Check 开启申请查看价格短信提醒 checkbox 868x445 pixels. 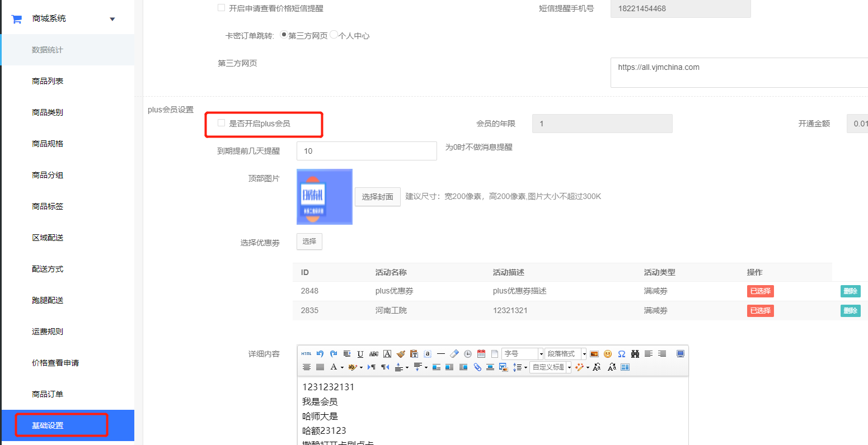pos(222,8)
